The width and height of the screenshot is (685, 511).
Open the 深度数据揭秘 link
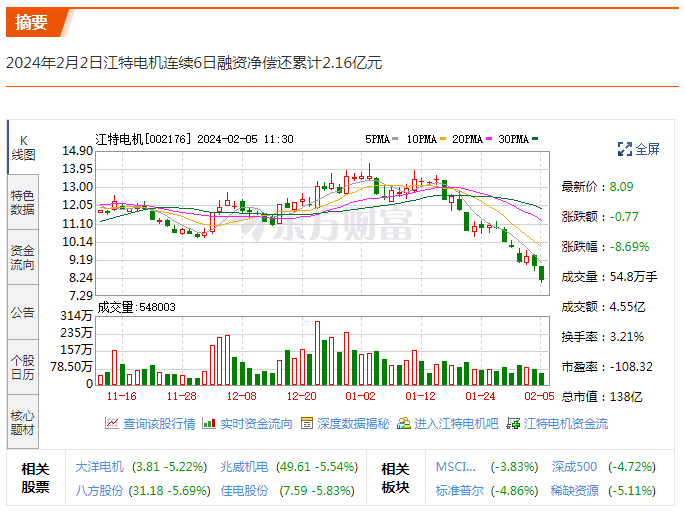pyautogui.click(x=353, y=424)
